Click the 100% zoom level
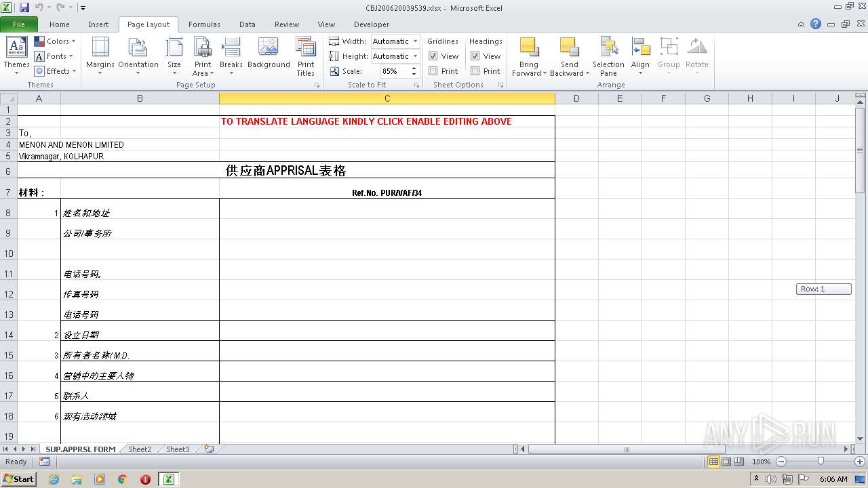 point(761,462)
